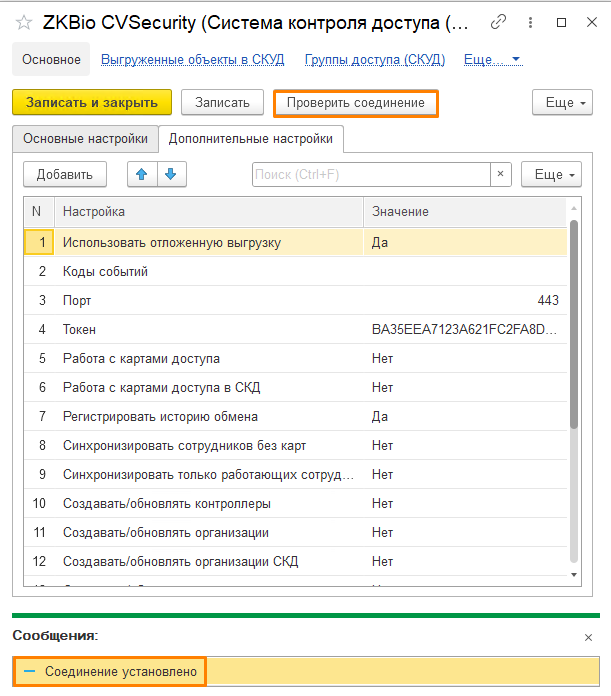Open Выгруженные объекты в СКУД link
The image size is (611, 696).
(x=194, y=60)
